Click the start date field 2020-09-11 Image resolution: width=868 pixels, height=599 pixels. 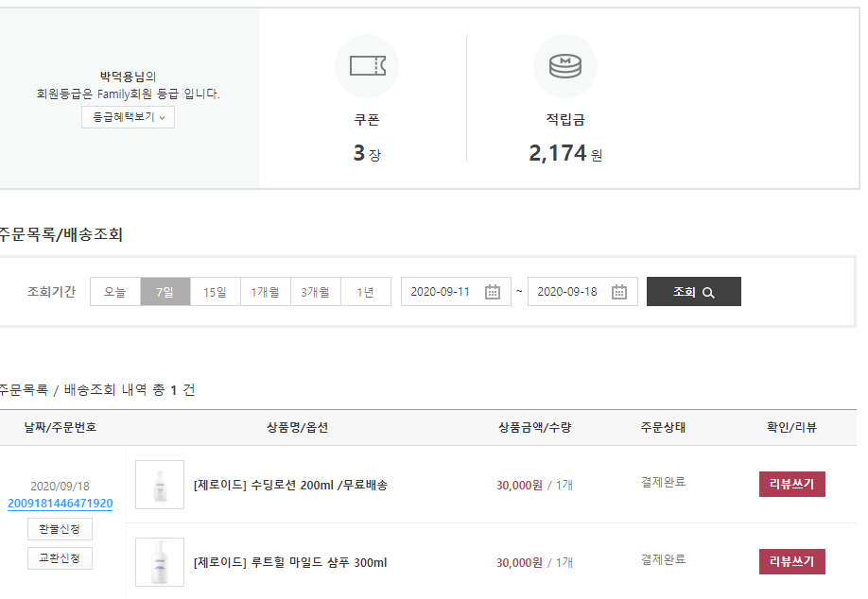(441, 292)
